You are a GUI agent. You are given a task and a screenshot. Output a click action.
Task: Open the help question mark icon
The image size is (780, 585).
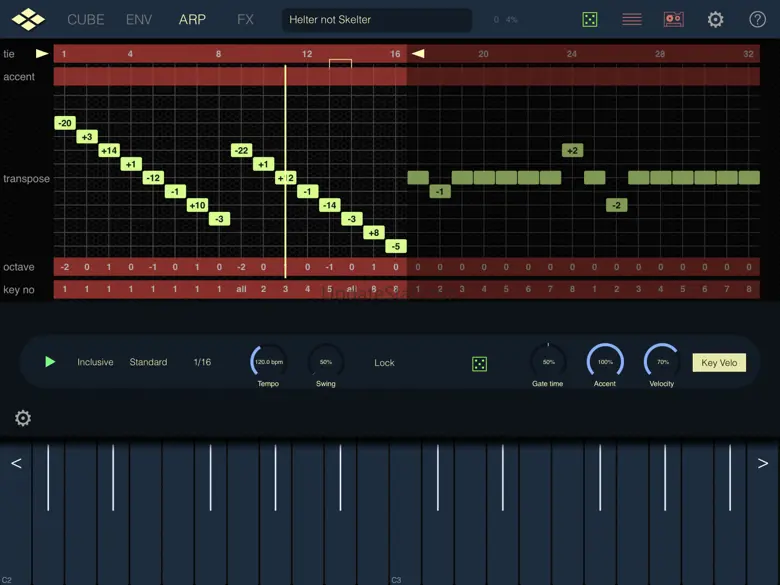(757, 19)
